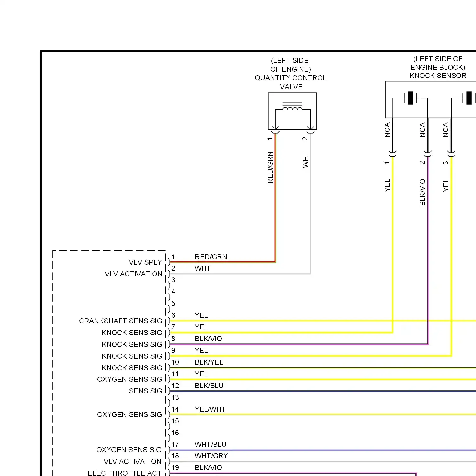The width and height of the screenshot is (476, 476).
Task: Click the QUANTITY CONTROL VALVE label
Action: tap(291, 82)
